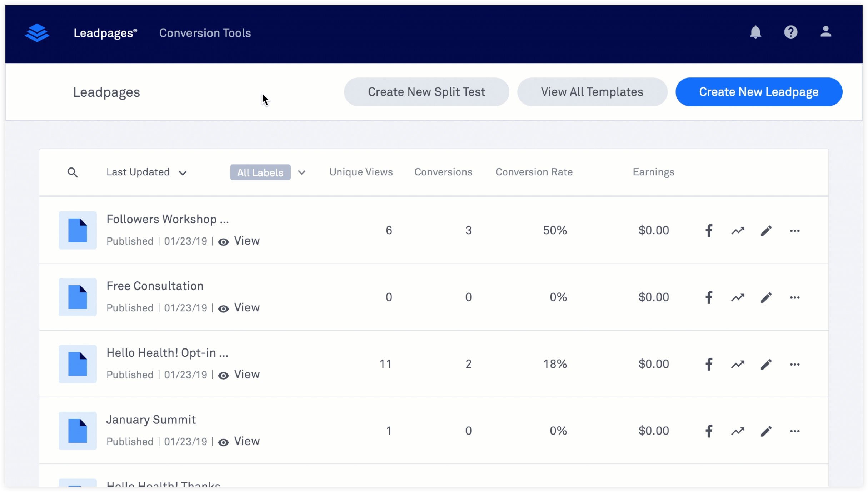Click the Unique Views column header
The width and height of the screenshot is (868, 492).
point(361,172)
